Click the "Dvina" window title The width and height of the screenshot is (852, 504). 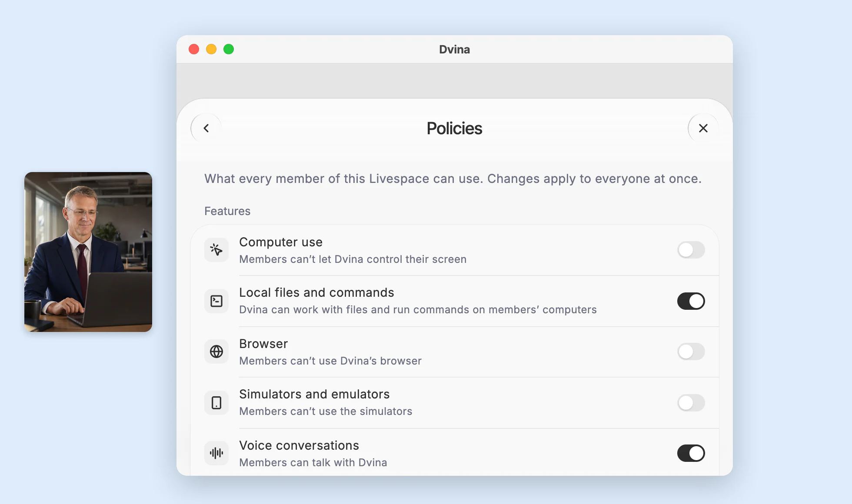pyautogui.click(x=454, y=50)
